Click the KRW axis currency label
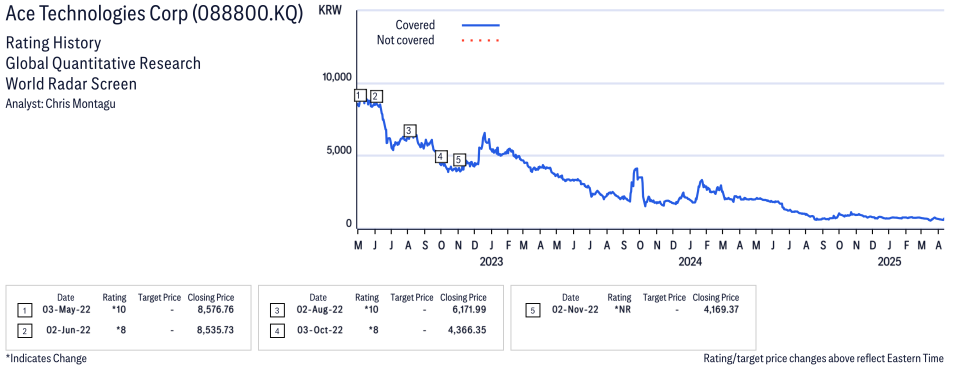This screenshot has width=955, height=365. (x=329, y=12)
